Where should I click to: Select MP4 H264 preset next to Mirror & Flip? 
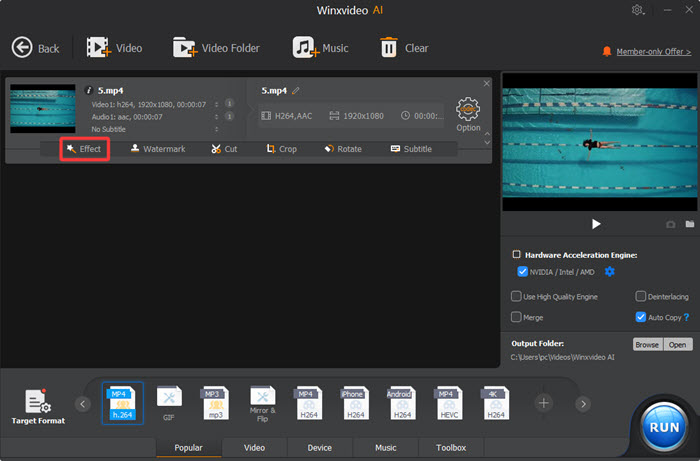pyautogui.click(x=309, y=403)
